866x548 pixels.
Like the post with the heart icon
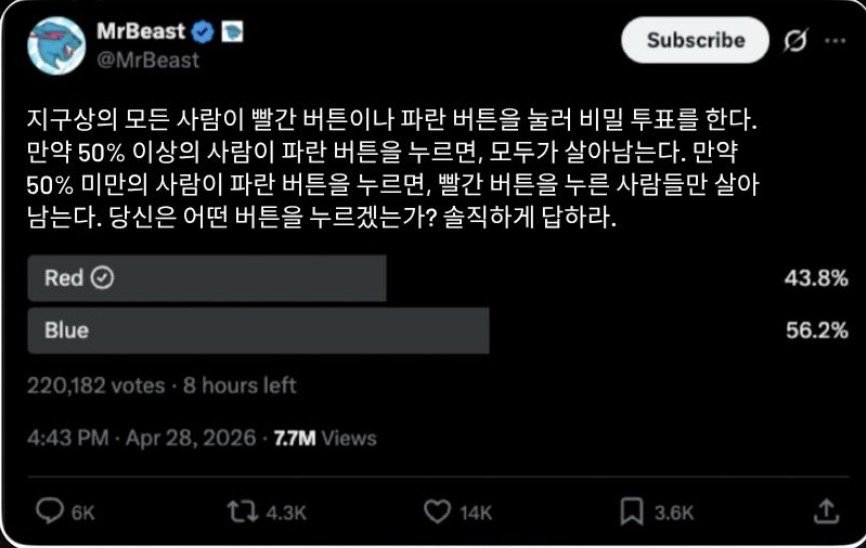437,512
